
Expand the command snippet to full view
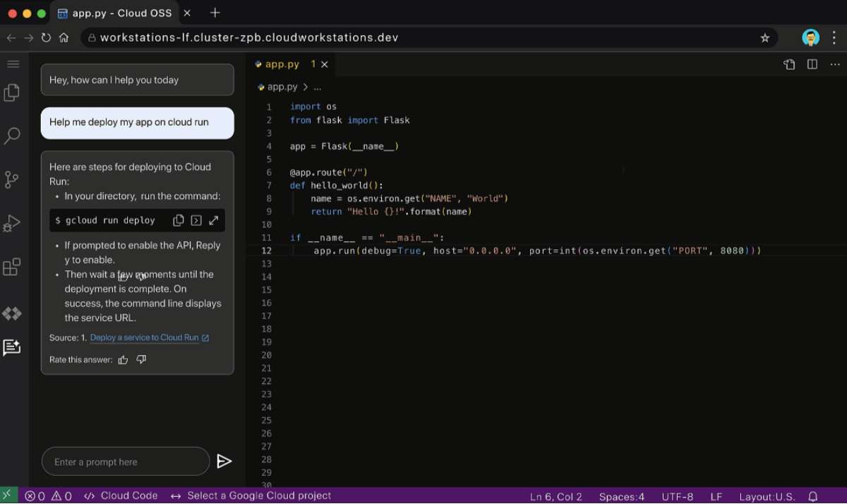pyautogui.click(x=213, y=220)
